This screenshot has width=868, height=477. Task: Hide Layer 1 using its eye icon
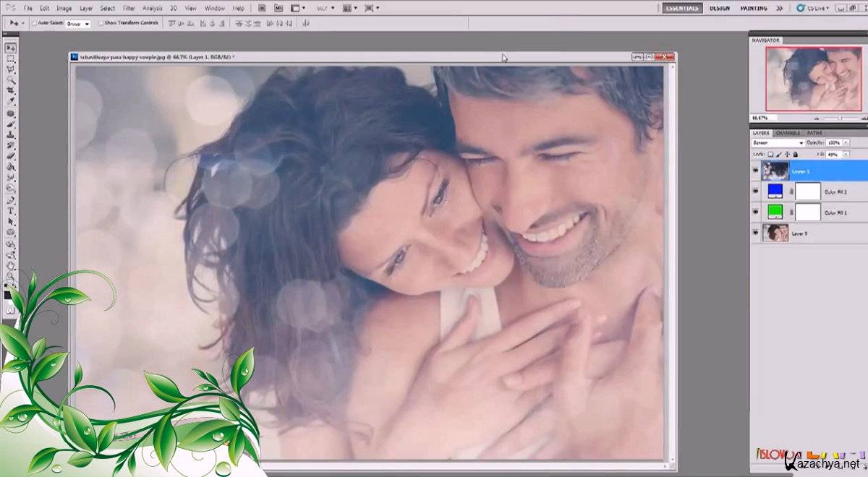pyautogui.click(x=756, y=171)
